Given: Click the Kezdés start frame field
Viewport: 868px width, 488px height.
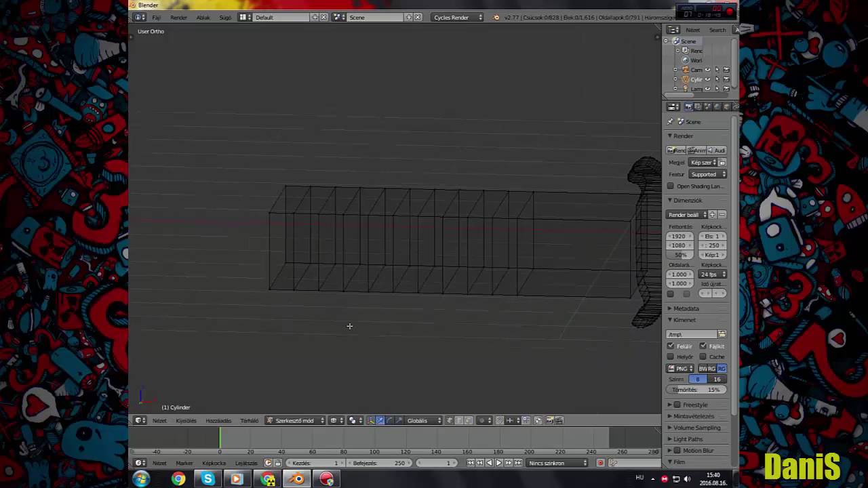Looking at the screenshot, I should tap(316, 463).
